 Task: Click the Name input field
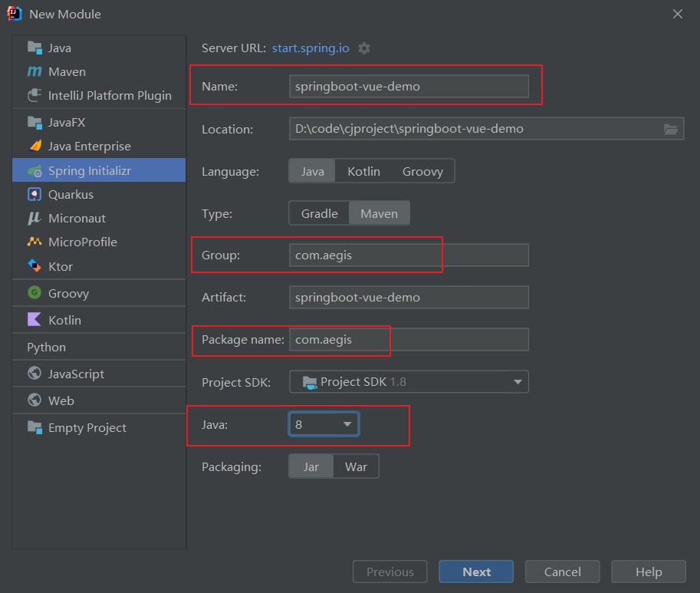pyautogui.click(x=409, y=86)
